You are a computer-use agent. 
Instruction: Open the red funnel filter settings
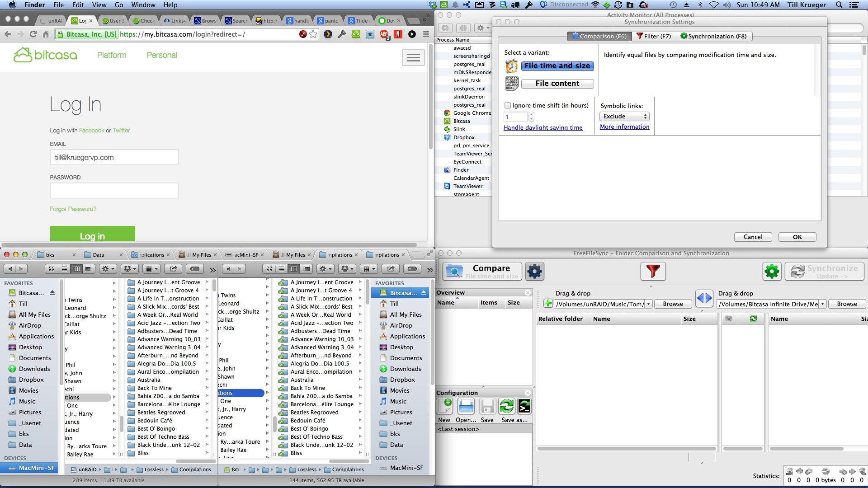point(653,272)
